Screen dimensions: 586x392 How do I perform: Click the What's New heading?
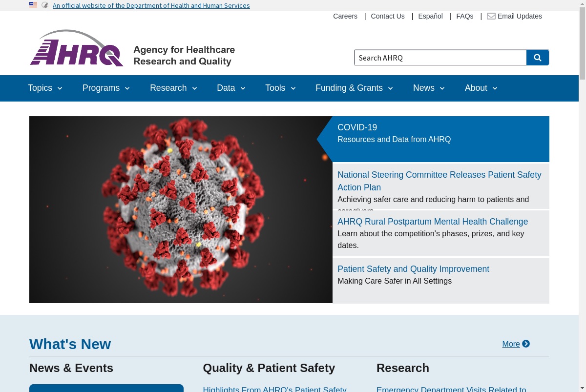click(x=70, y=344)
